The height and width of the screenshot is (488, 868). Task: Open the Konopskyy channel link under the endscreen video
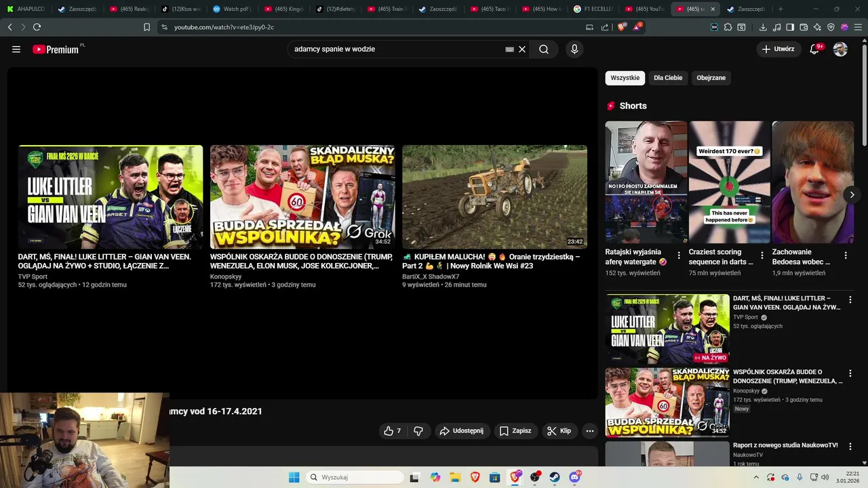click(x=226, y=277)
